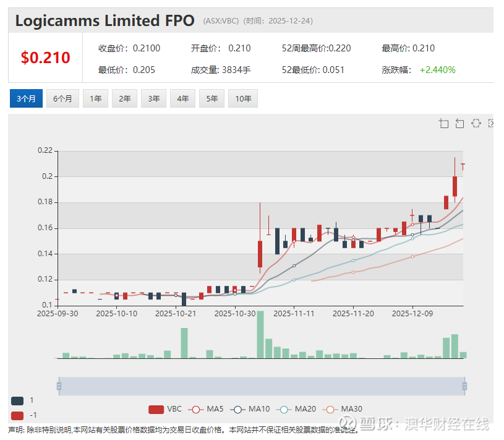Click the red '-1' color swatch
Image resolution: width=504 pixels, height=440 pixels.
click(x=17, y=416)
